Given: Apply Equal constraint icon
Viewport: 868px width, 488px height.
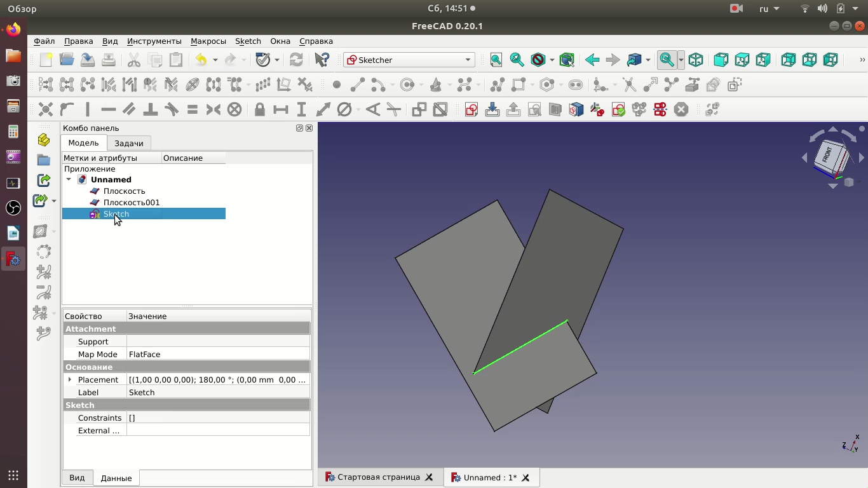Looking at the screenshot, I should [193, 109].
